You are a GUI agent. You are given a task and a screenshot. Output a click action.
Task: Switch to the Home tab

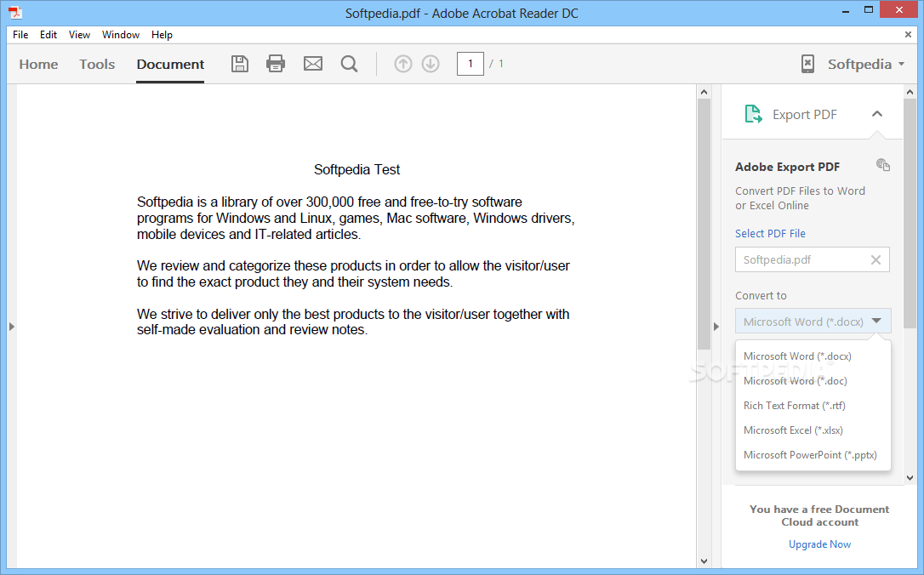tap(38, 64)
